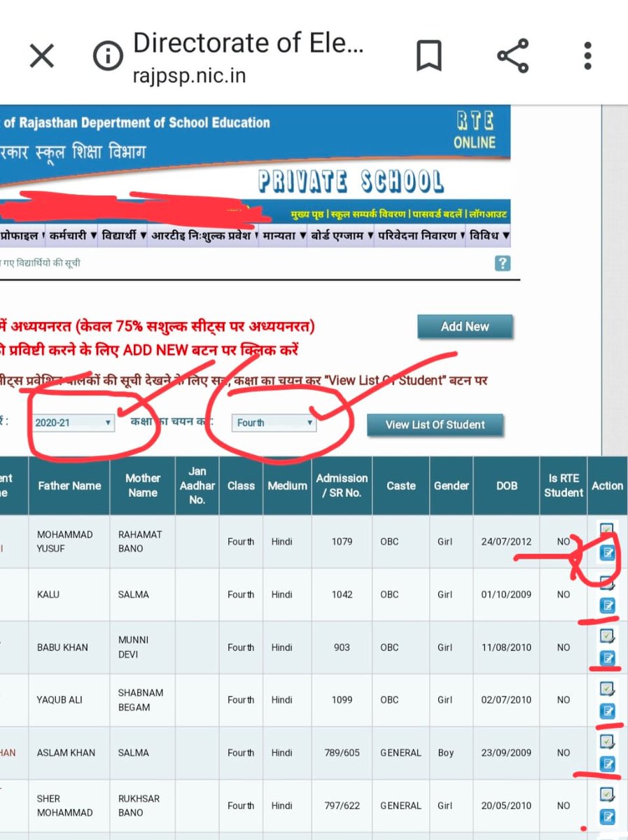Open the blue question mark help icon
Viewport: 628px width, 840px height.
click(502, 263)
